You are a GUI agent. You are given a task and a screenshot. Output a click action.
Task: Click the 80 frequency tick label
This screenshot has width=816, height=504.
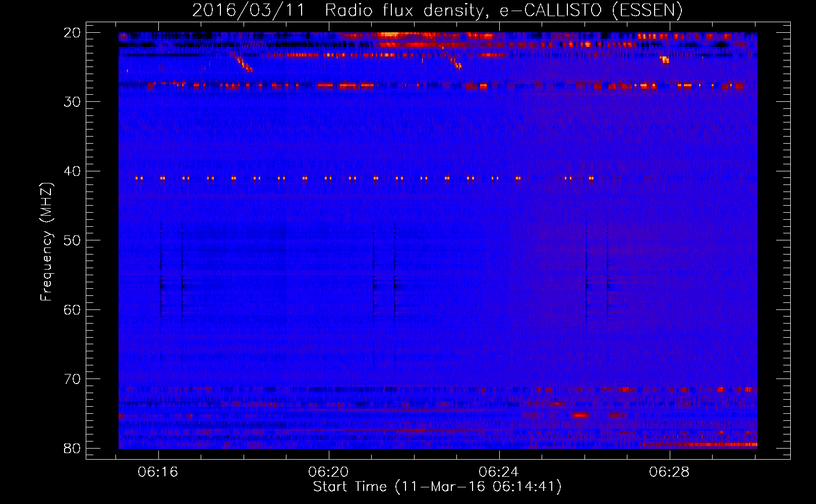tap(73, 448)
